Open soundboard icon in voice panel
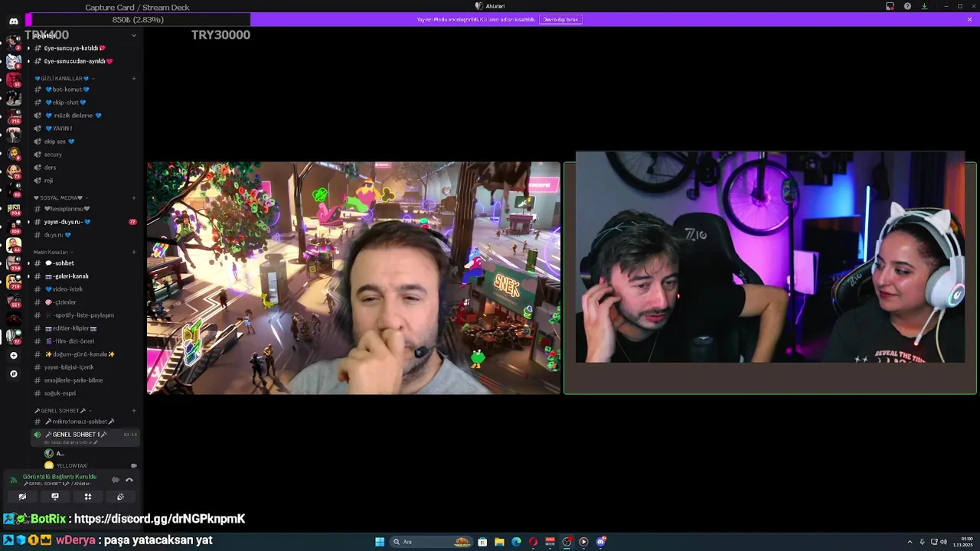Screen dimensions: 980x551 tap(120, 497)
